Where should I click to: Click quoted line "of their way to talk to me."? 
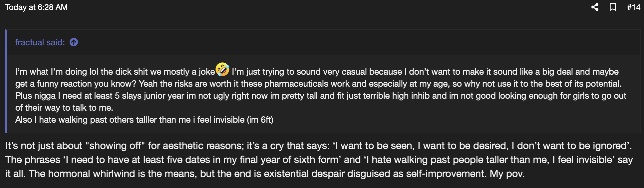(x=64, y=108)
